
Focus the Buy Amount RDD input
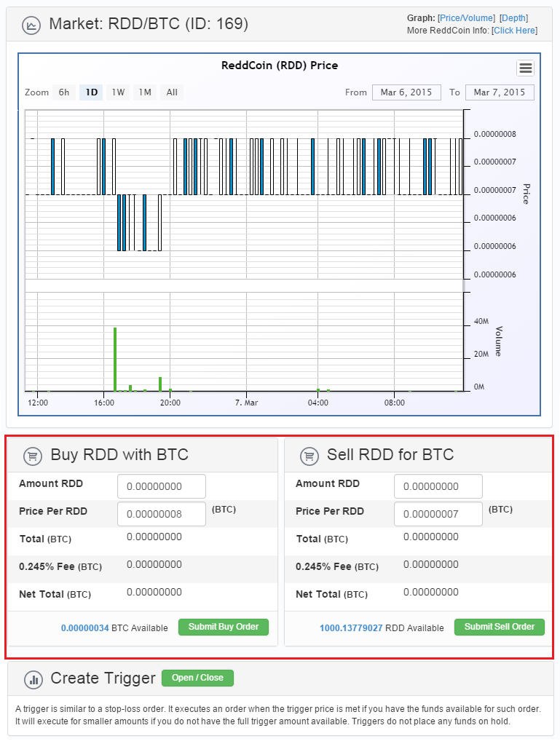162,486
